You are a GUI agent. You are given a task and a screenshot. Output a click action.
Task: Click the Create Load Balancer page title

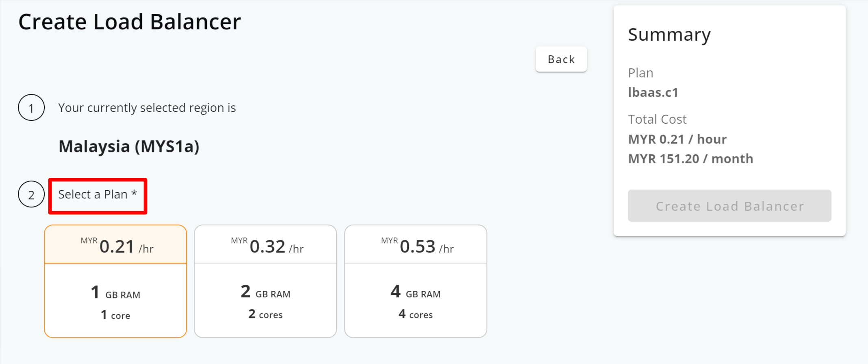(130, 22)
